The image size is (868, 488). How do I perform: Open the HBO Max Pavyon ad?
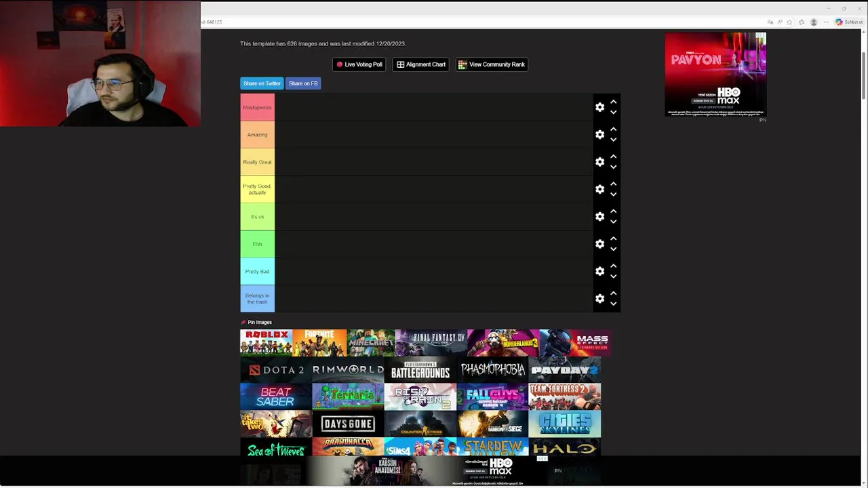pos(715,75)
